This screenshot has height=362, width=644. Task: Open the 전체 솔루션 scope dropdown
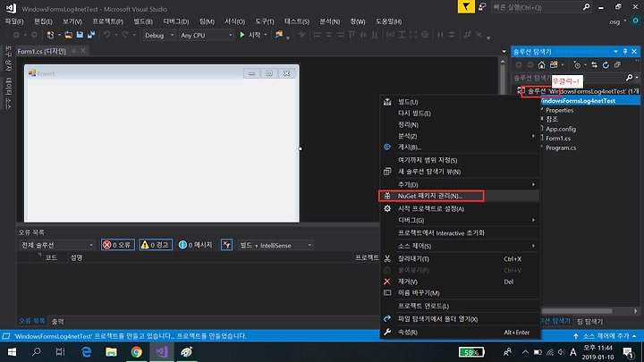click(x=57, y=245)
